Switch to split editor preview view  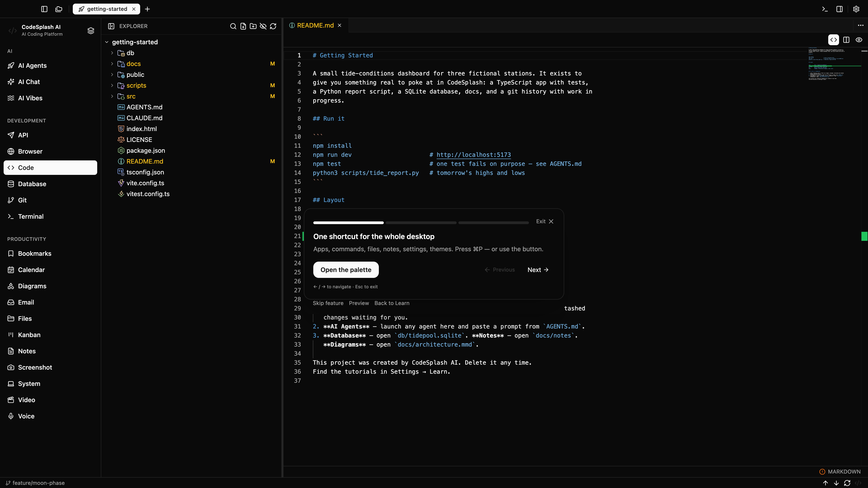coord(846,40)
